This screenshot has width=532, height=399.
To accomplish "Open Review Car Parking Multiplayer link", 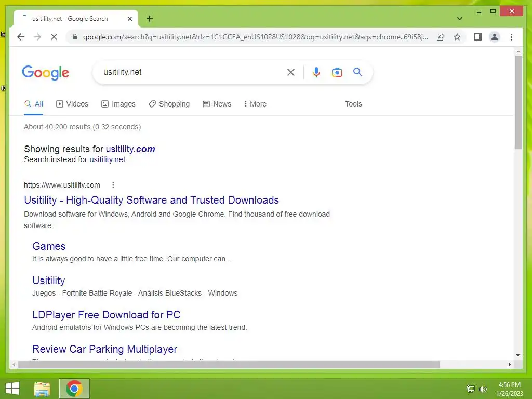I will pos(105,349).
